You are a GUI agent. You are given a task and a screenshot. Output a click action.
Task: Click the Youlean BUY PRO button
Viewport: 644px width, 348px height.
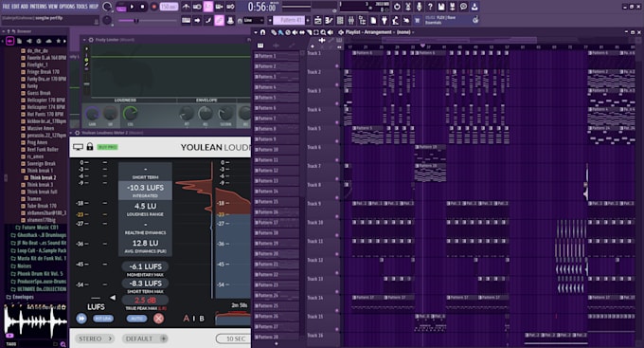point(107,147)
